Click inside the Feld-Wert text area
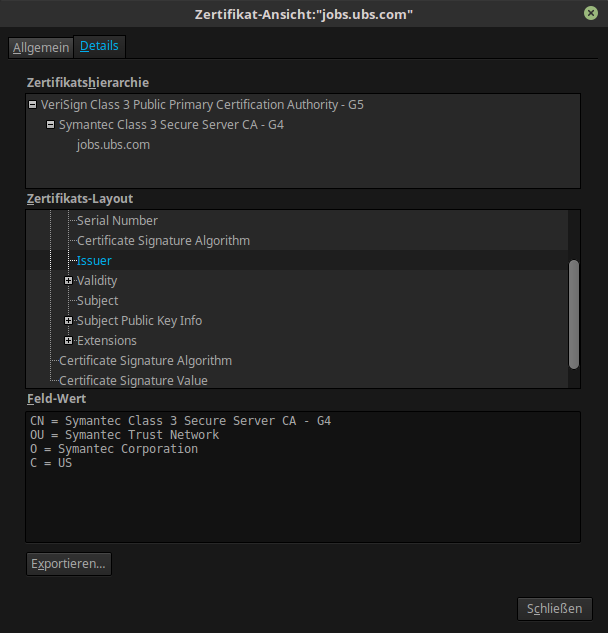This screenshot has height=633, width=608. pyautogui.click(x=303, y=477)
